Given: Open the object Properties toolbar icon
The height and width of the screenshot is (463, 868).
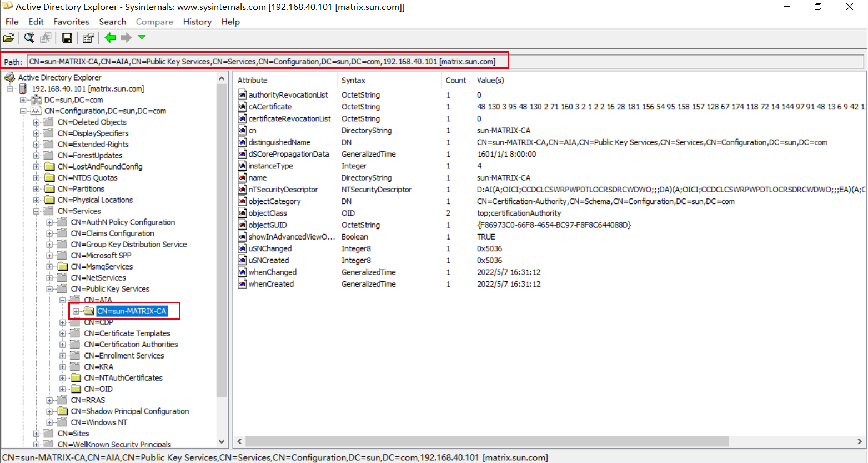Looking at the screenshot, I should pyautogui.click(x=88, y=38).
